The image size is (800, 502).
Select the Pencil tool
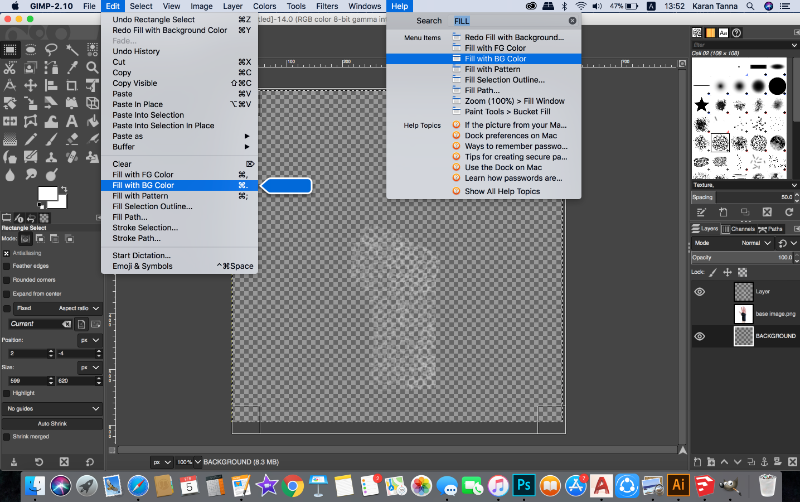(31, 139)
